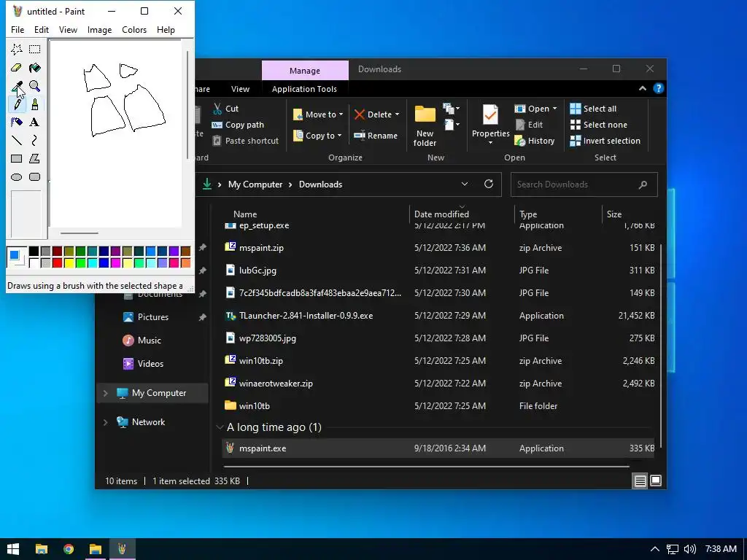Click Invert selection in the ribbon
Screen dimensions: 747x560
point(605,141)
